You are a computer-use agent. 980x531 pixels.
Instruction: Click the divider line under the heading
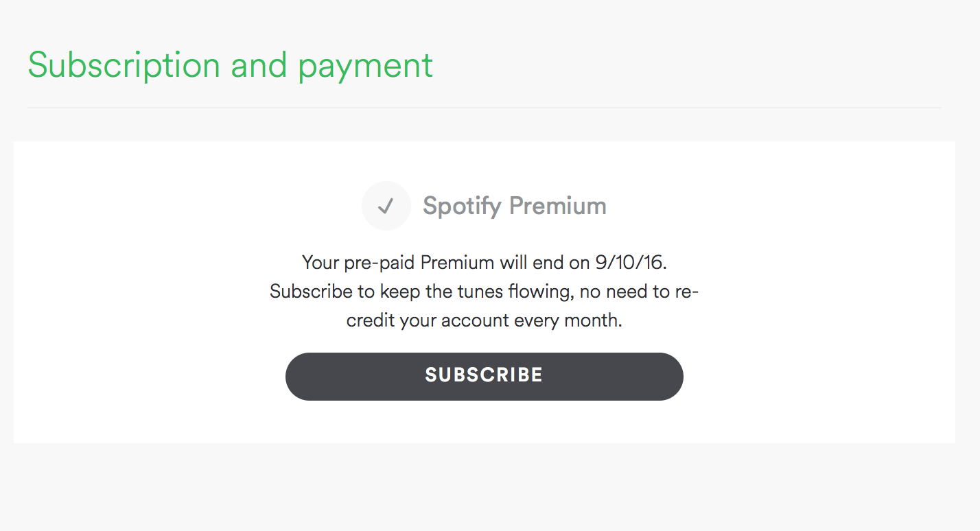(484, 108)
